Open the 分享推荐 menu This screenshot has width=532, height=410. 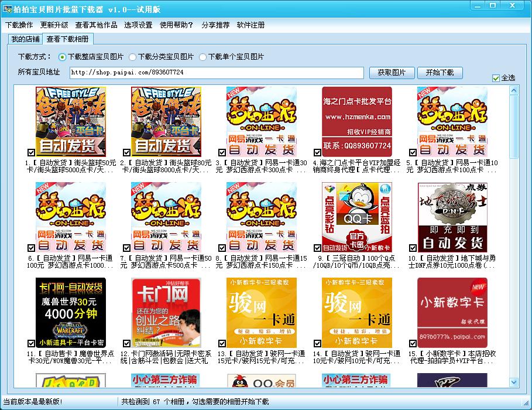click(215, 25)
